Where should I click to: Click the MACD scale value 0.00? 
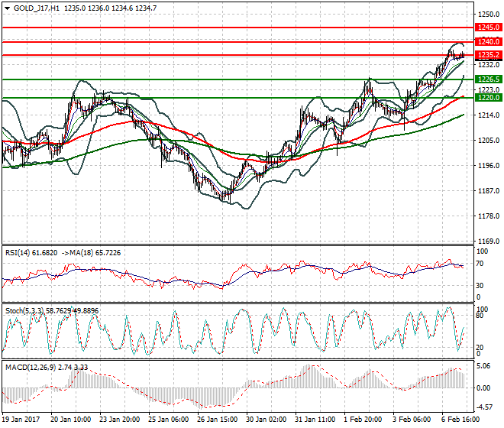[483, 388]
